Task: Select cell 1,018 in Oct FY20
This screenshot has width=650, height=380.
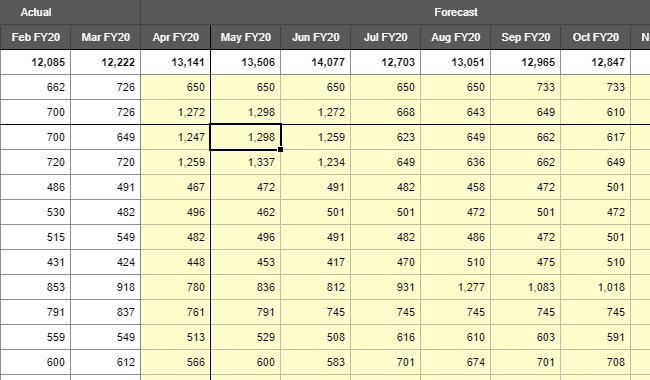Action: pos(596,287)
